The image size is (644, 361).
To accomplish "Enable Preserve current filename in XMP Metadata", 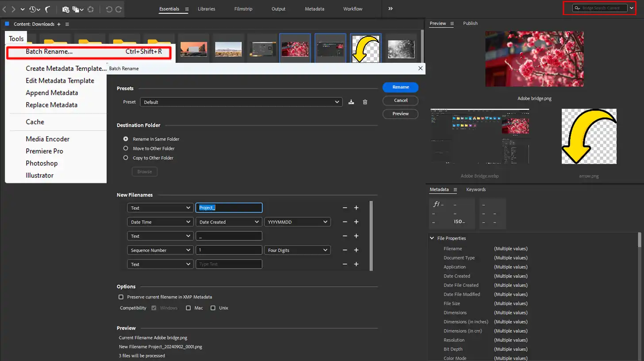I will pyautogui.click(x=121, y=297).
